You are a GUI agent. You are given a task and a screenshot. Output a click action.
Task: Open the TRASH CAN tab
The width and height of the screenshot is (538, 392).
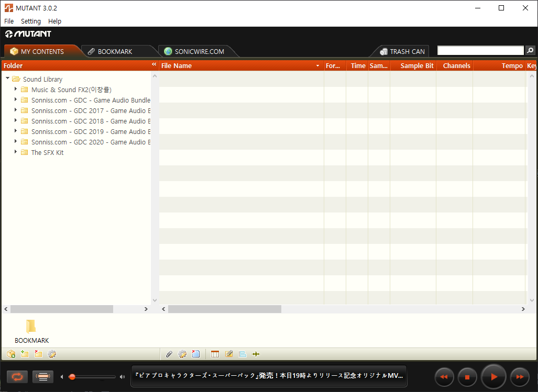[402, 51]
